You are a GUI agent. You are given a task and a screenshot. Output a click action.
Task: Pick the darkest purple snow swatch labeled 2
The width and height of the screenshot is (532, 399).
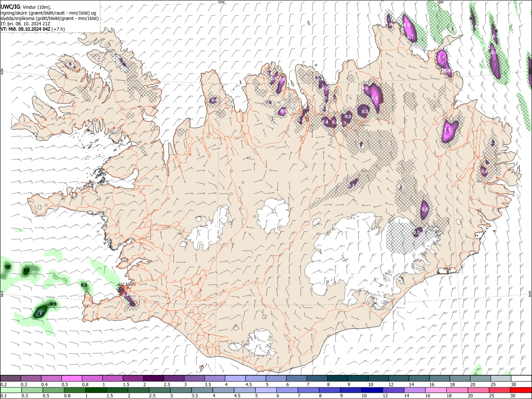153,378
